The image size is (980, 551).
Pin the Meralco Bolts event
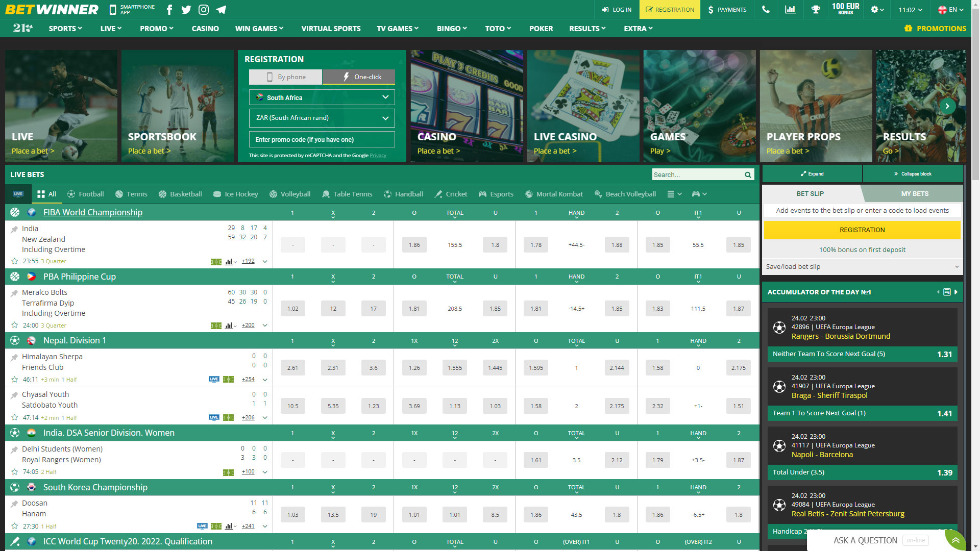14,293
